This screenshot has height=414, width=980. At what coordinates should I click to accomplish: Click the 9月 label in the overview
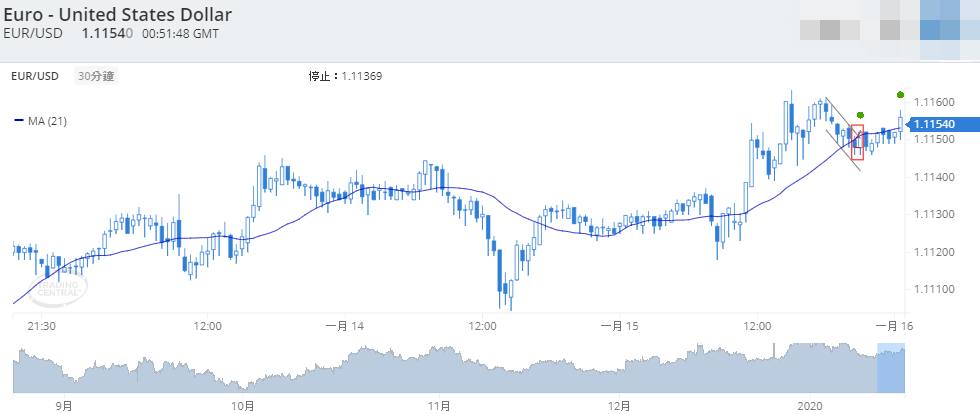click(x=64, y=405)
